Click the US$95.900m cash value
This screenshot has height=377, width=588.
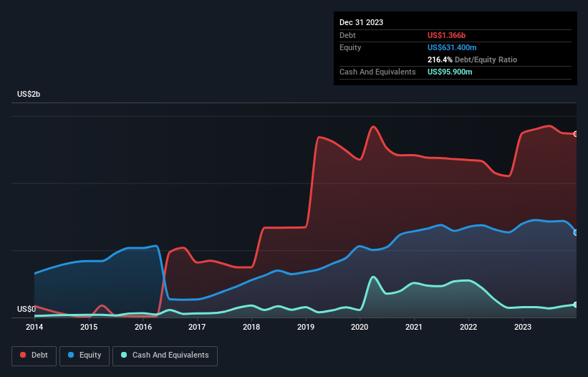pos(450,72)
